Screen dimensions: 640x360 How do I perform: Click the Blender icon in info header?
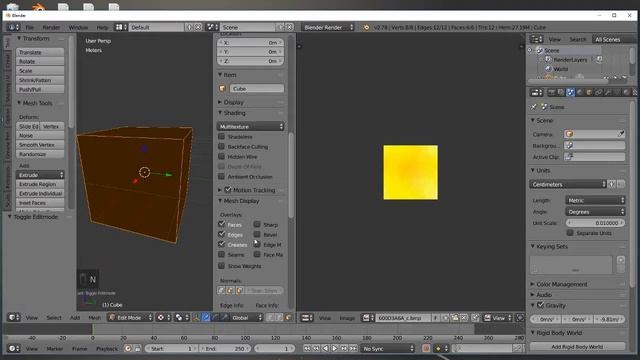pos(366,27)
